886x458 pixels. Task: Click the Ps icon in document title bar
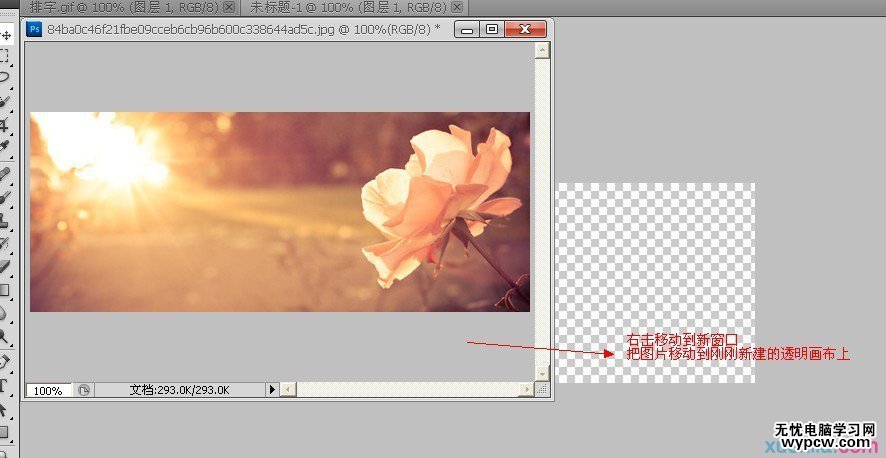(34, 29)
